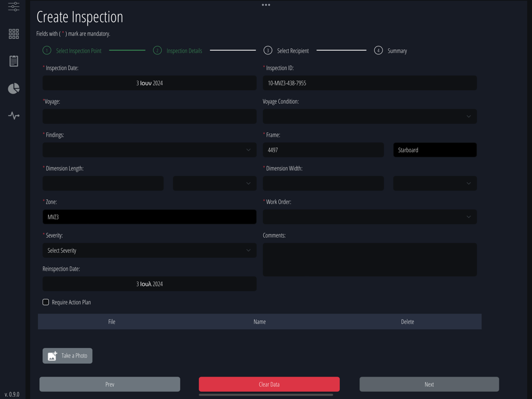The width and height of the screenshot is (532, 399).
Task: Click the Next button
Action: (429, 384)
